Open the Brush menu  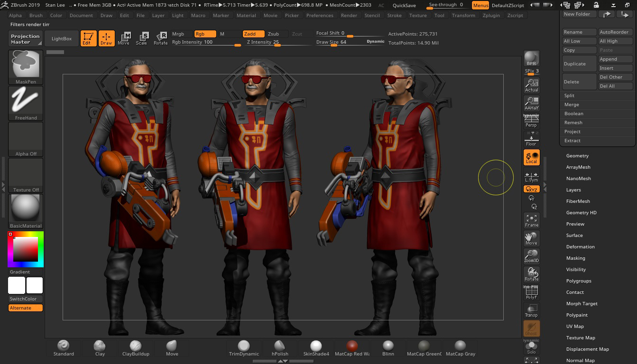[36, 15]
